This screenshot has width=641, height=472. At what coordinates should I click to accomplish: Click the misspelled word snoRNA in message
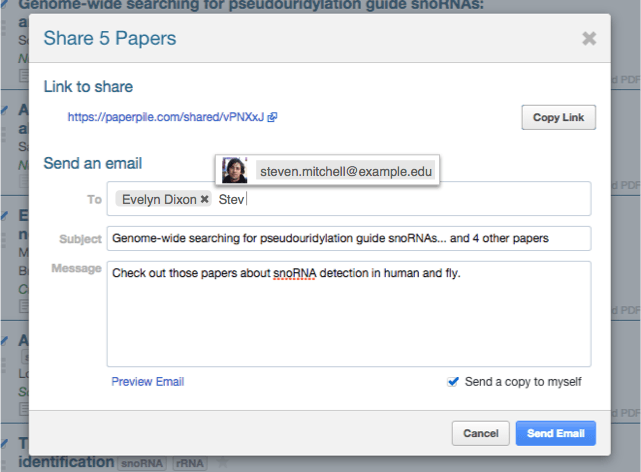tap(295, 273)
